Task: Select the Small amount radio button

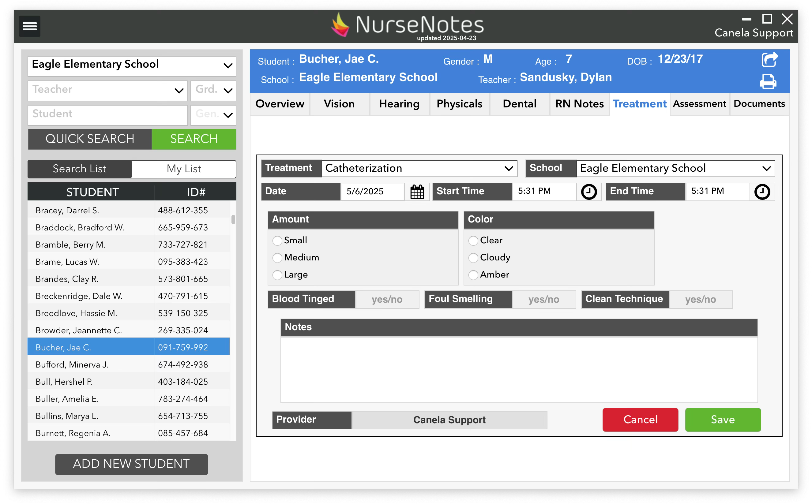Action: point(277,241)
